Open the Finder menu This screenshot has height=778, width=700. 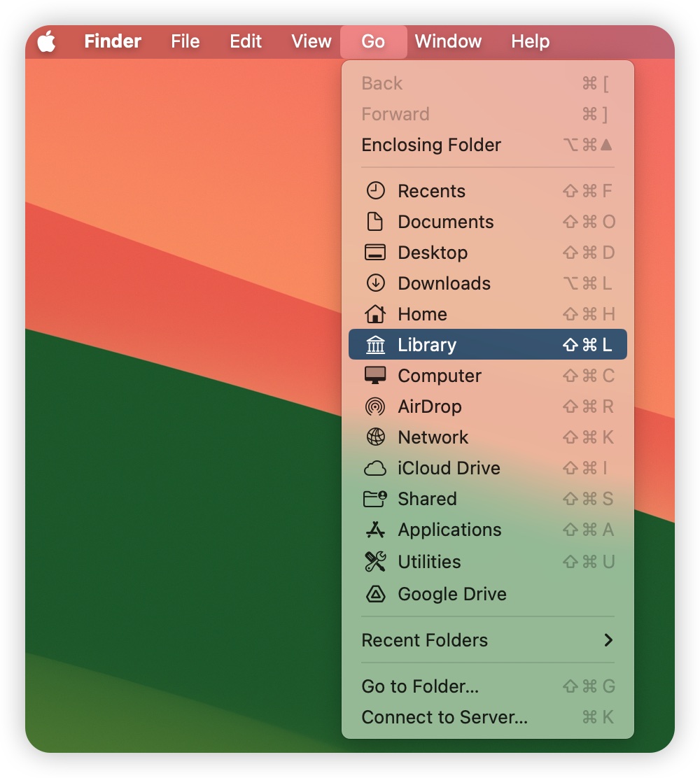tap(113, 41)
